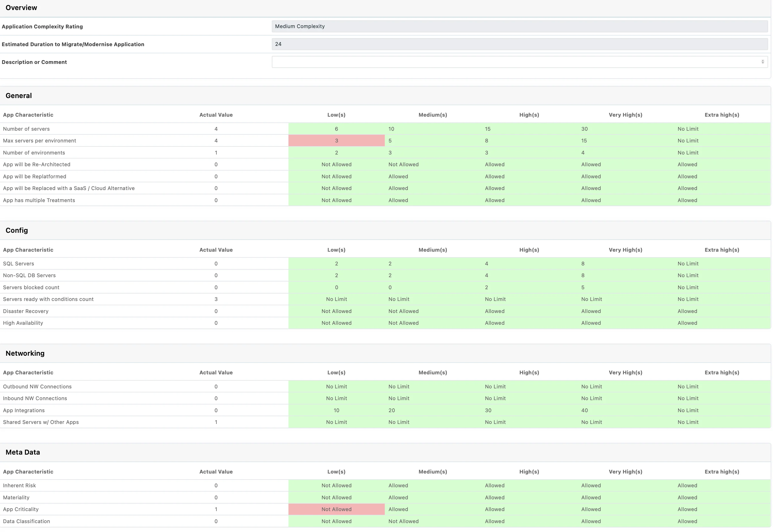Screen dimensions: 773x532
Task: Click the red Low cell of Max servers per environment
Action: pos(336,141)
